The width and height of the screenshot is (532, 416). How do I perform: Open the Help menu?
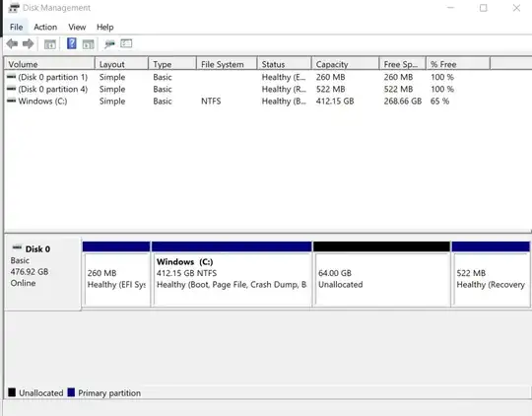tap(104, 27)
